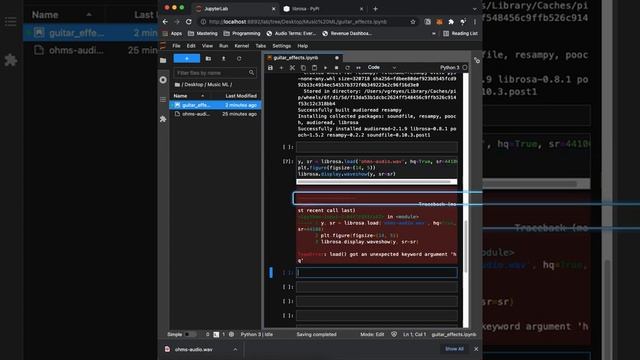
Task: Click the root folder icon in breadcrumb
Action: (x=177, y=84)
